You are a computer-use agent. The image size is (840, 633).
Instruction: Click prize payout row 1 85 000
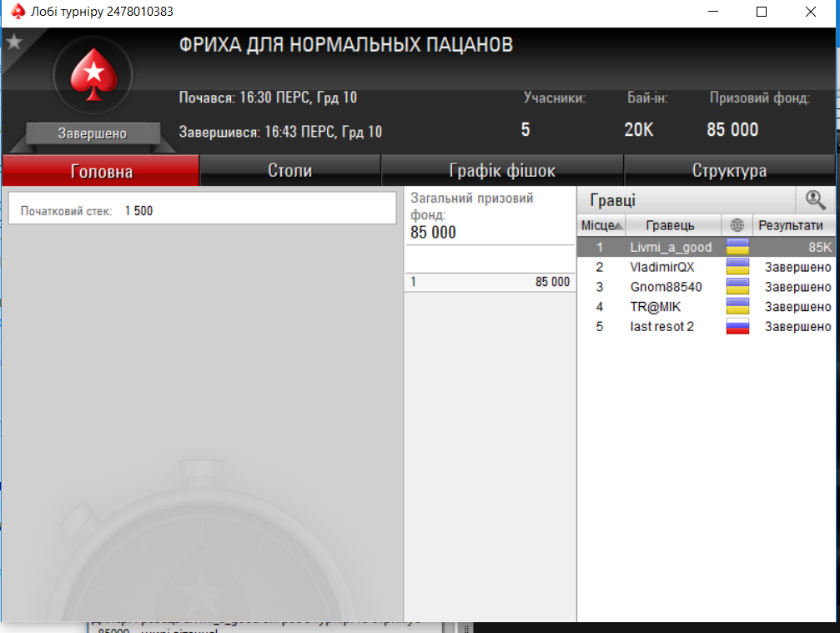point(490,282)
